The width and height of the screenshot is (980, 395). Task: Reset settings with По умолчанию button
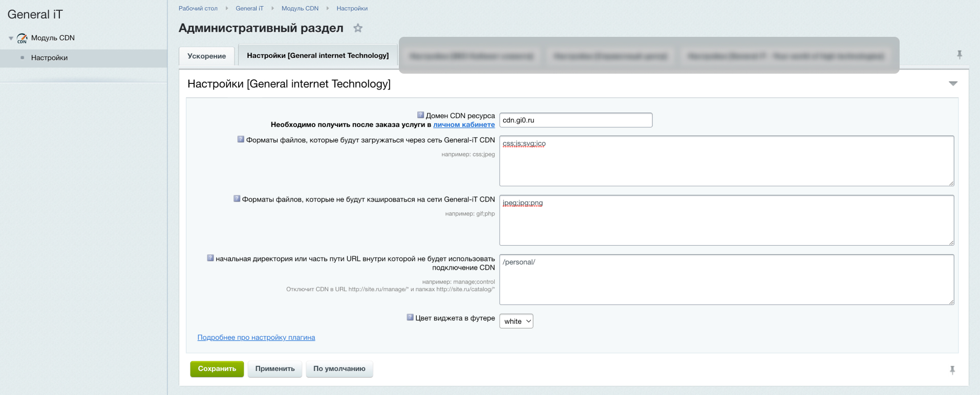(339, 369)
